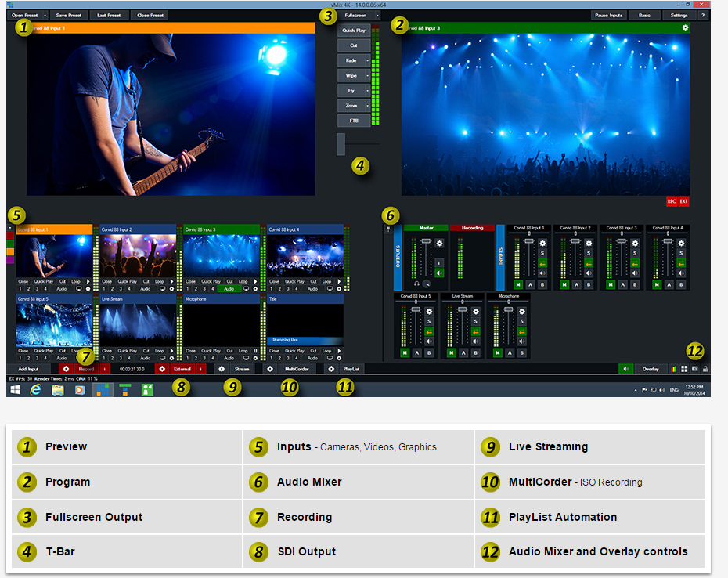Click the grid view icon near Overlay
This screenshot has width=728, height=578.
pyautogui.click(x=684, y=369)
